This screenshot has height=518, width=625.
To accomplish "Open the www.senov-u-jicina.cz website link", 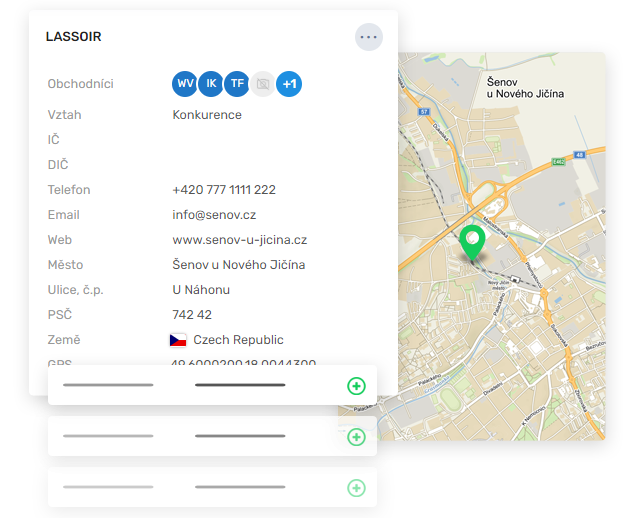I will tap(239, 240).
